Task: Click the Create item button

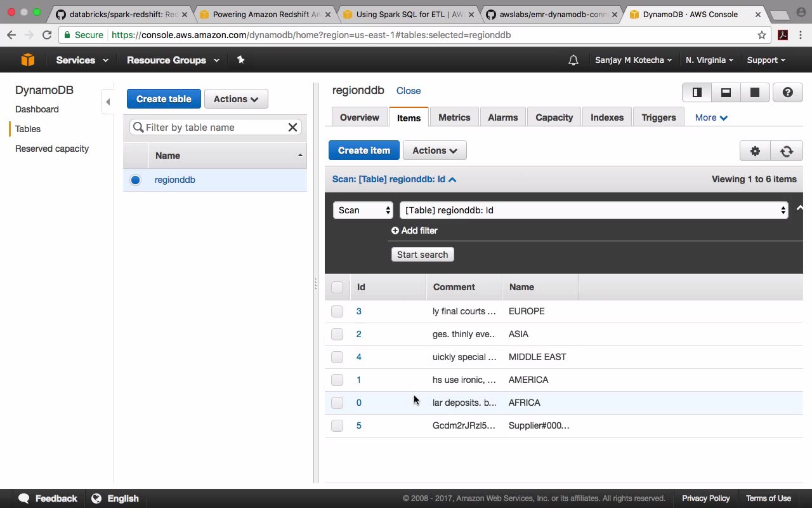Action: pyautogui.click(x=364, y=150)
